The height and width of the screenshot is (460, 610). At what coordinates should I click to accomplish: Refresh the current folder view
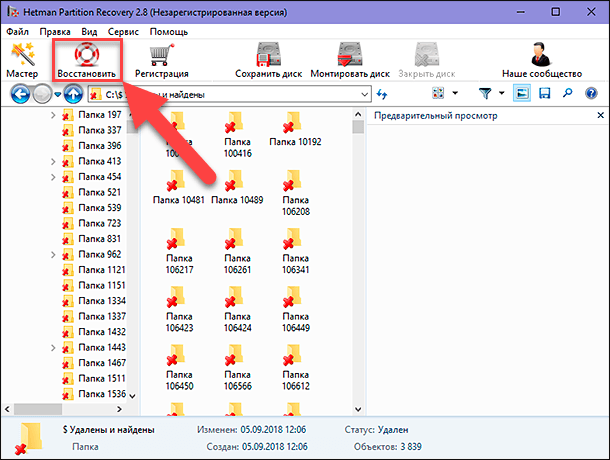[382, 94]
